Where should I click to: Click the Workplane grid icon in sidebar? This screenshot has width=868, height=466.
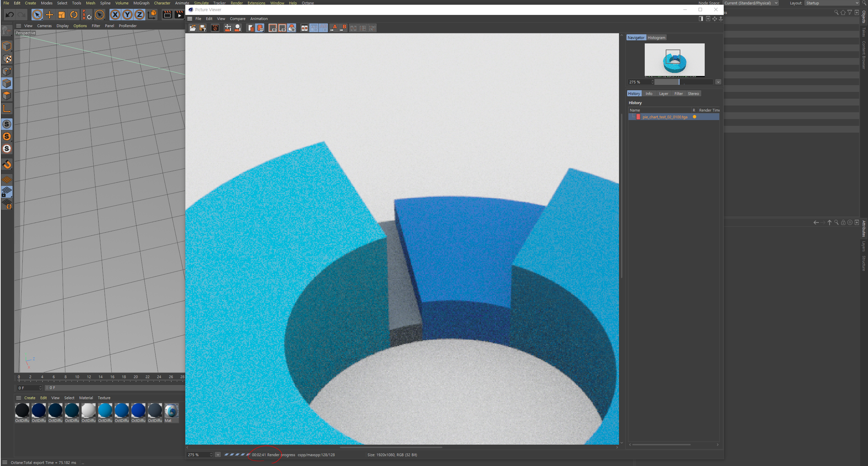7,180
